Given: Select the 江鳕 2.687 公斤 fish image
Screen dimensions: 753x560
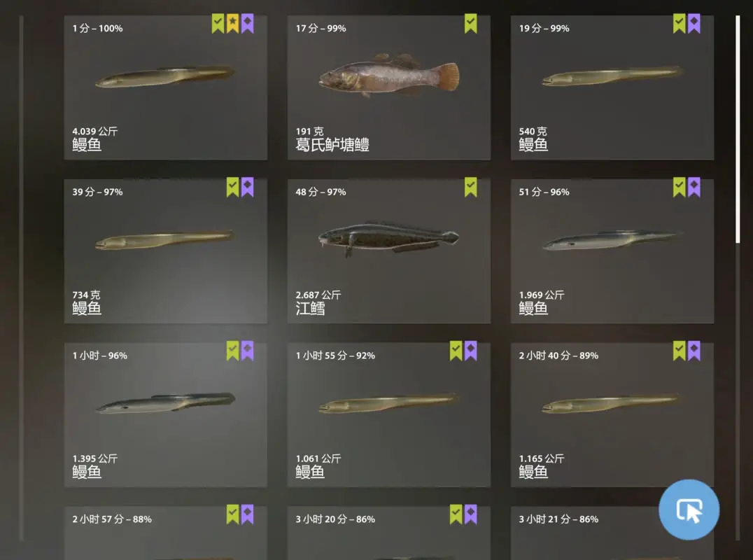Looking at the screenshot, I should (x=388, y=238).
